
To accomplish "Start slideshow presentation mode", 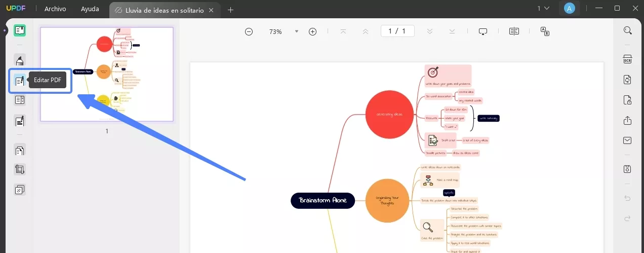I will 483,31.
